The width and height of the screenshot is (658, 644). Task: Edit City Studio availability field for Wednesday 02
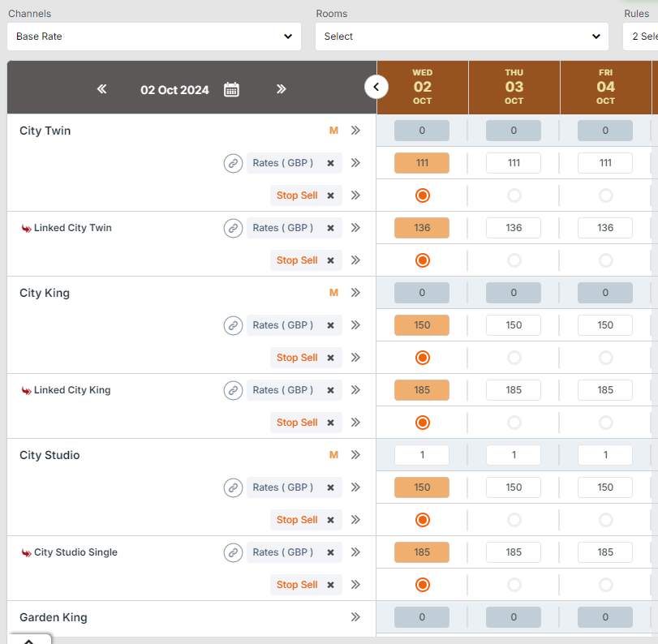click(422, 455)
